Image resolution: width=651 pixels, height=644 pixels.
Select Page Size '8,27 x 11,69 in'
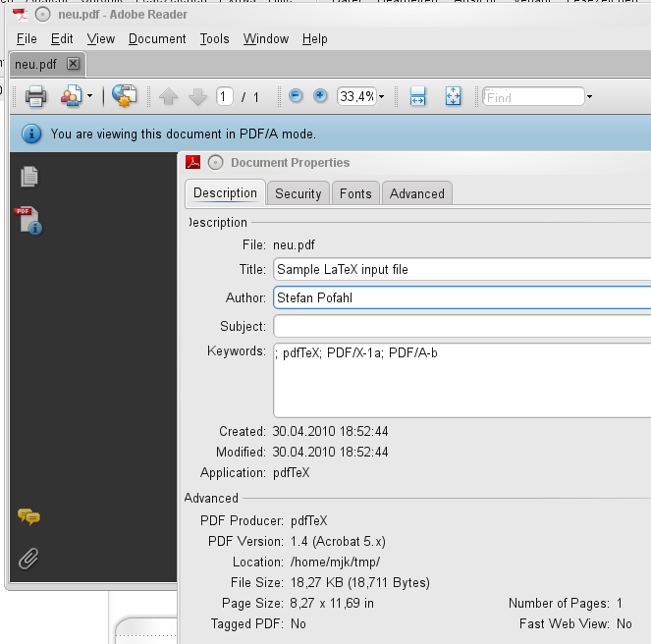332,603
